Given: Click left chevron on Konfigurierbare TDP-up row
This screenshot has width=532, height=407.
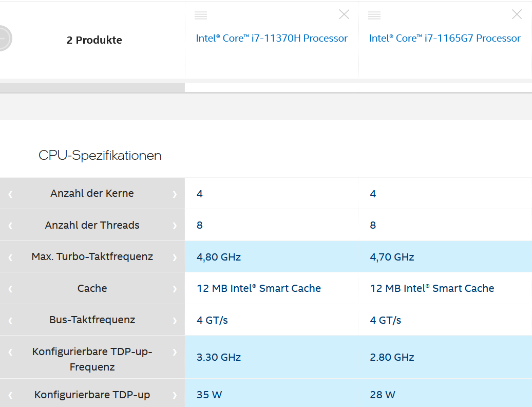Looking at the screenshot, I should (x=10, y=395).
